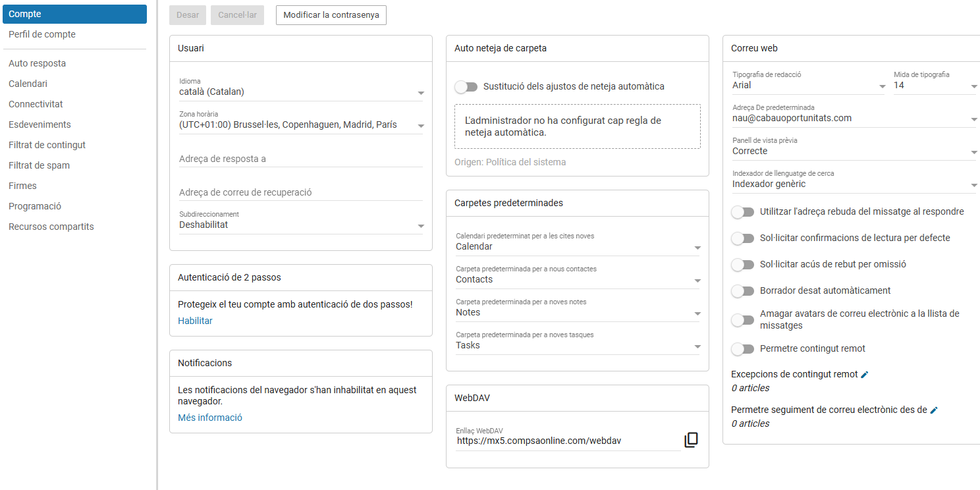Click Habilitar two-step authentication link
This screenshot has height=490, width=980.
[x=195, y=321]
